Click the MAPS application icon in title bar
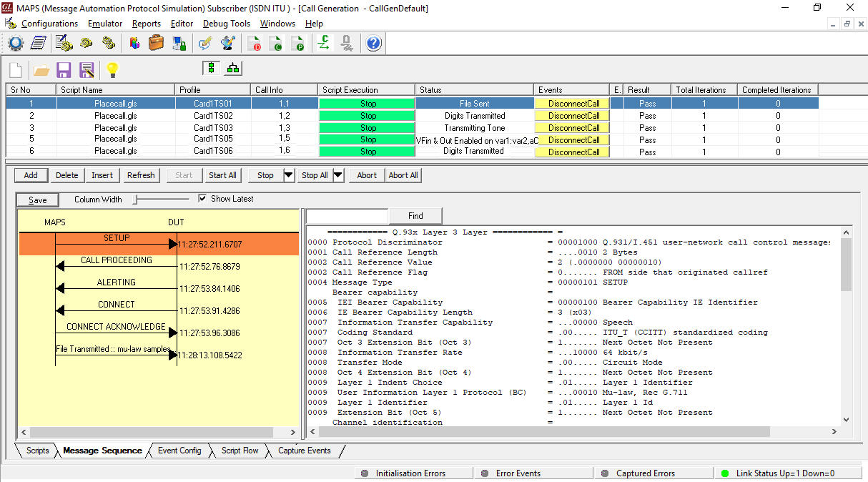 click(8, 8)
